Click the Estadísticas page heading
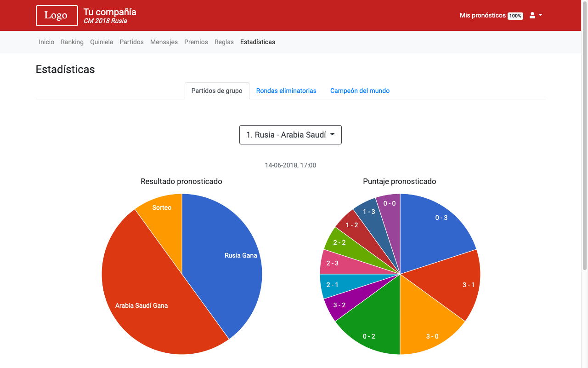Image resolution: width=588 pixels, height=368 pixels. pyautogui.click(x=65, y=69)
